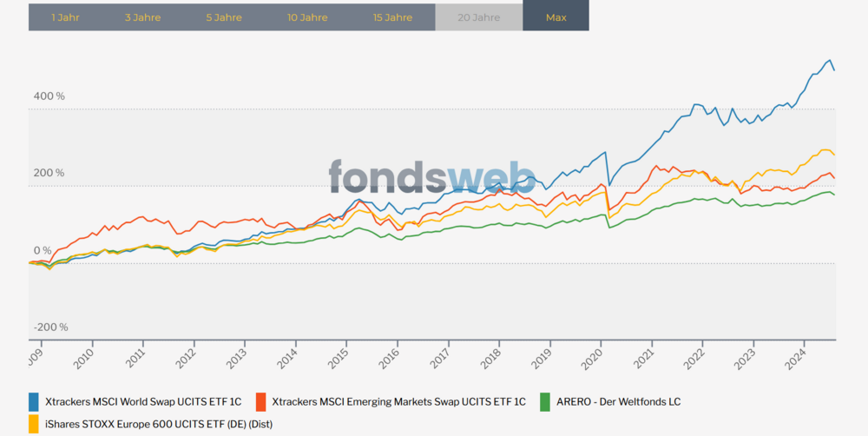This screenshot has width=868, height=436.
Task: Choose the 15 Jahre tab
Action: coord(392,17)
